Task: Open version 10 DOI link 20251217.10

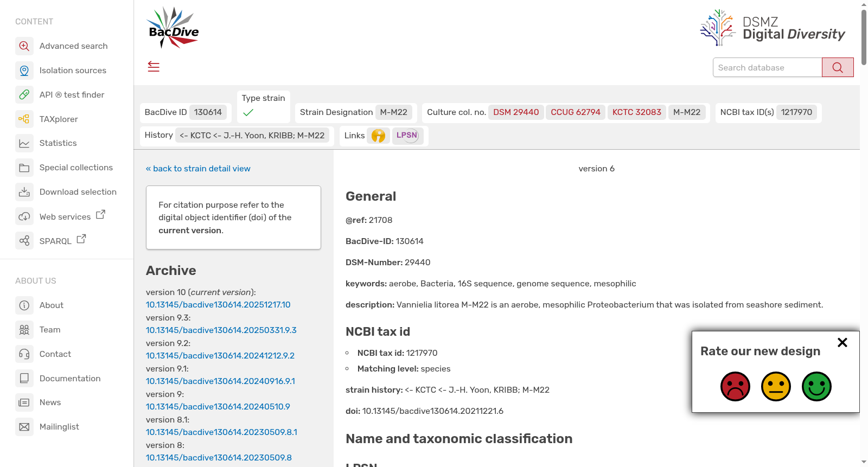Action: tap(218, 305)
